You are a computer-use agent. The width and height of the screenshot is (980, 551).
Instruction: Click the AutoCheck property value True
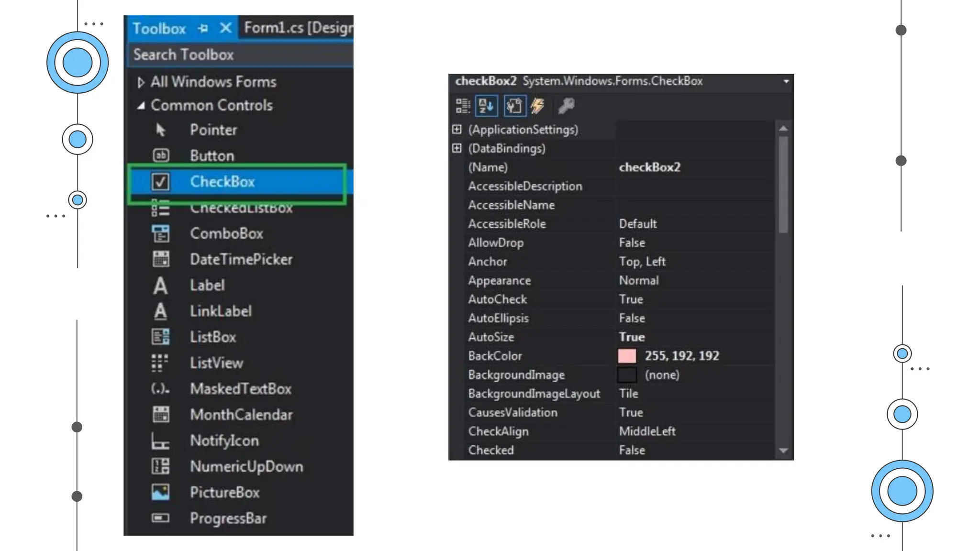631,299
